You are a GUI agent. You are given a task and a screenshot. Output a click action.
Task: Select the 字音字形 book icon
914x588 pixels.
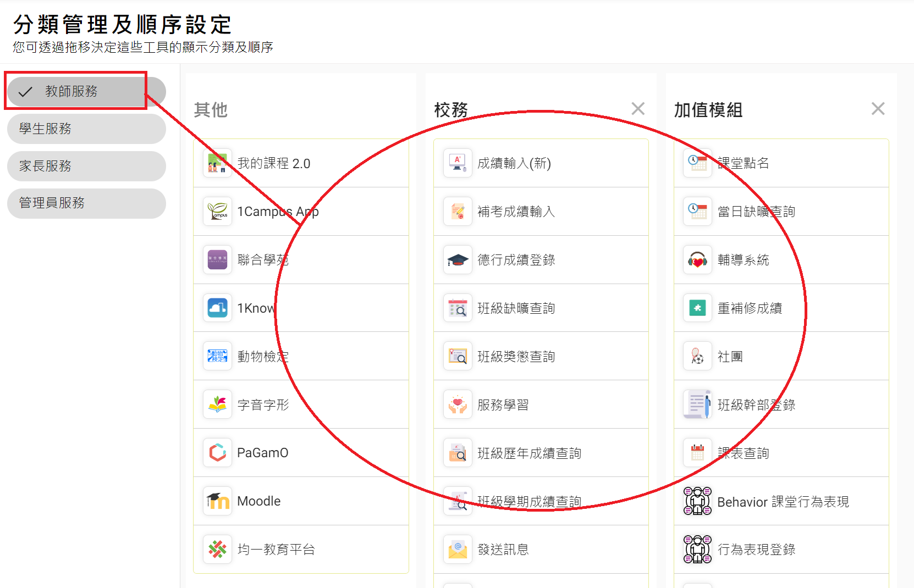tap(217, 404)
